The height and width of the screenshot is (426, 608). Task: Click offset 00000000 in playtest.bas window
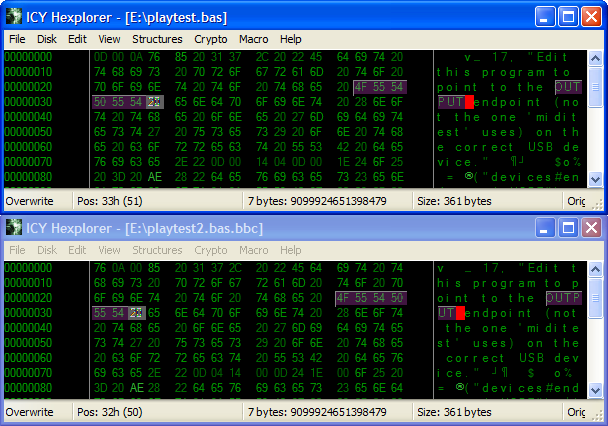tap(28, 57)
